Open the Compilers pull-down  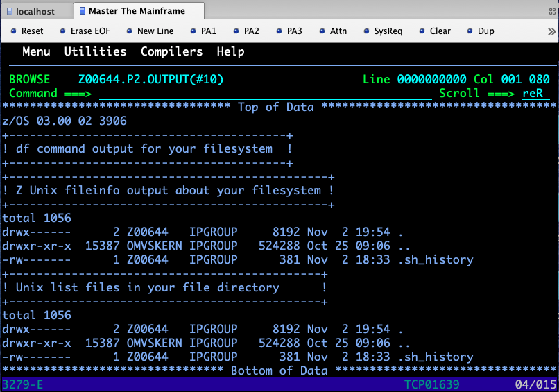[171, 52]
